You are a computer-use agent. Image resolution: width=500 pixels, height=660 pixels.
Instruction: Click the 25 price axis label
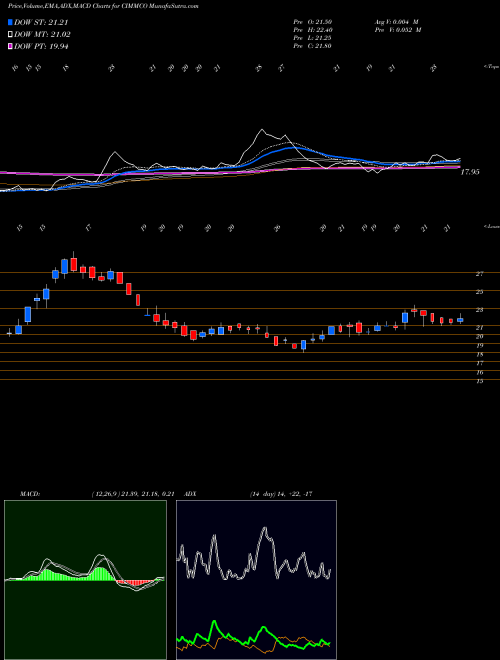479,292
